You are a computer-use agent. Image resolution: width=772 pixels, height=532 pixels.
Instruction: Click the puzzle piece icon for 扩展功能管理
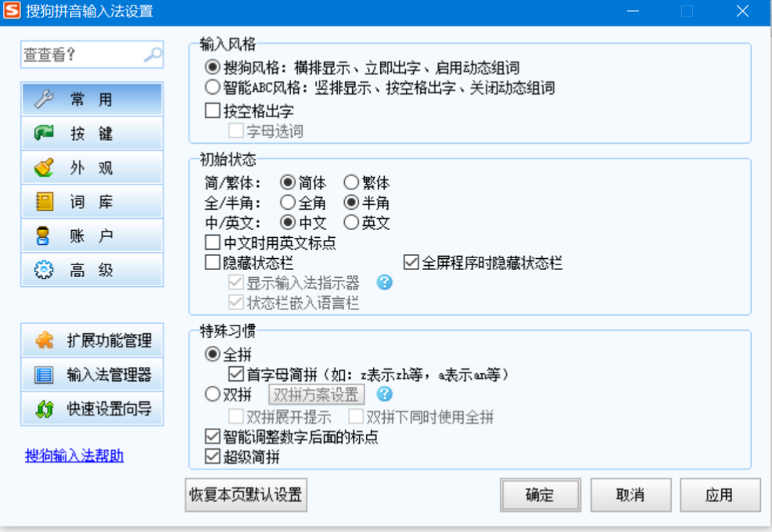click(x=45, y=340)
